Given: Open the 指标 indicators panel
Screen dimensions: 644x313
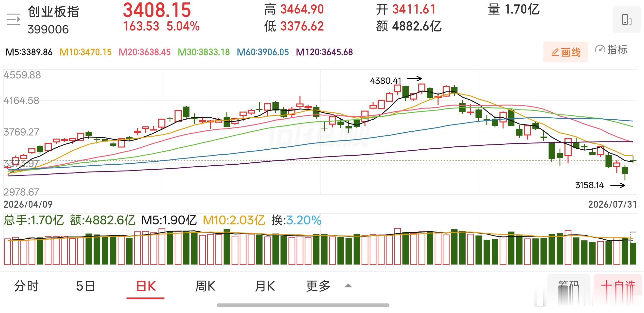Looking at the screenshot, I should (611, 49).
